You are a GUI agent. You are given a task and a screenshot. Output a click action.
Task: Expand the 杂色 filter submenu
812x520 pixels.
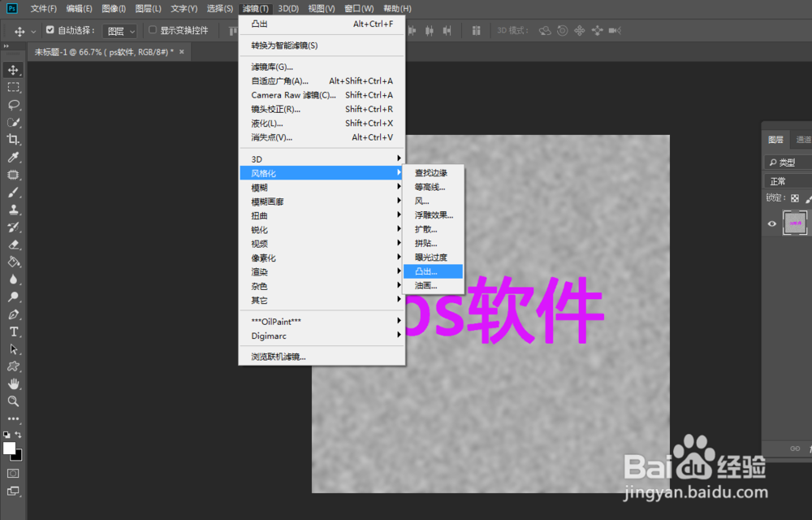(x=322, y=286)
